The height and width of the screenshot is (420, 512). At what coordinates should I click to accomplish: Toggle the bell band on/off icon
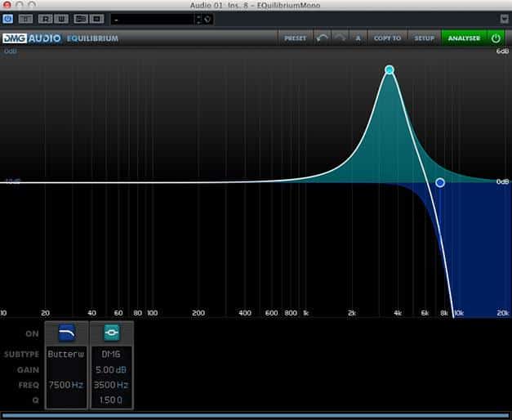[x=112, y=333]
